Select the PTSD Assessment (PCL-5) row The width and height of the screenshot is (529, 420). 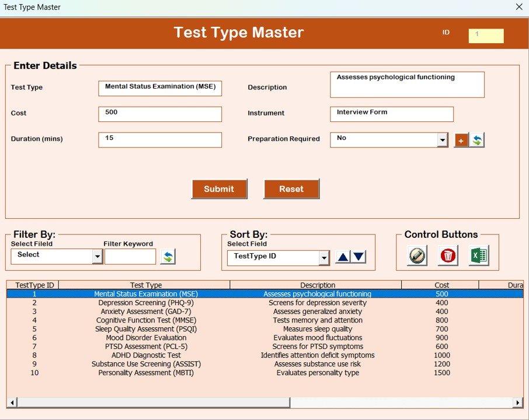pos(265,346)
